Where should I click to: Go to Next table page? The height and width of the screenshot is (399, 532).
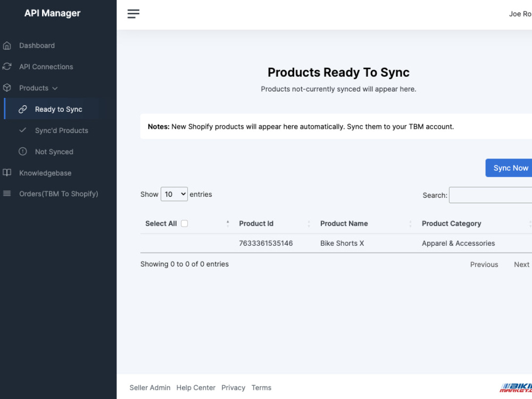coord(521,264)
